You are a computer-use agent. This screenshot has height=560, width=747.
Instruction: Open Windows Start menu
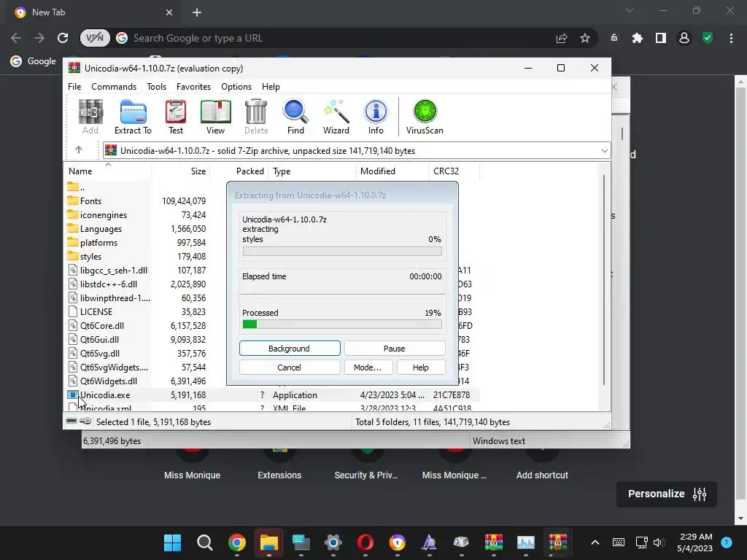(172, 542)
